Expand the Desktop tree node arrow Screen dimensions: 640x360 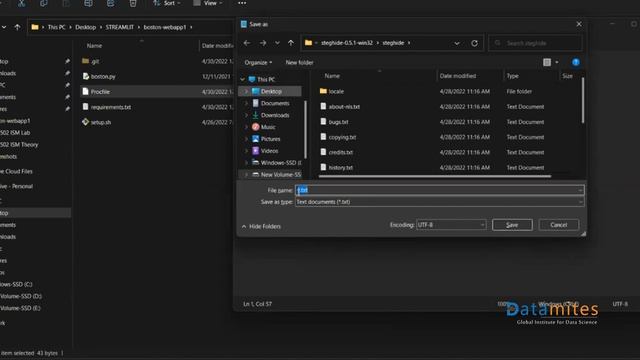(x=246, y=91)
